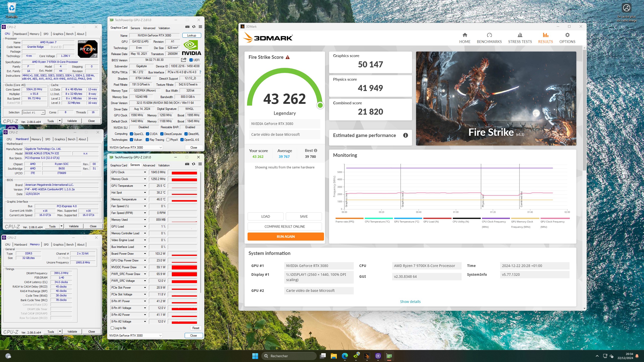Launch Microsoft Edge from the taskbar
The width and height of the screenshot is (644, 362).
(x=345, y=356)
